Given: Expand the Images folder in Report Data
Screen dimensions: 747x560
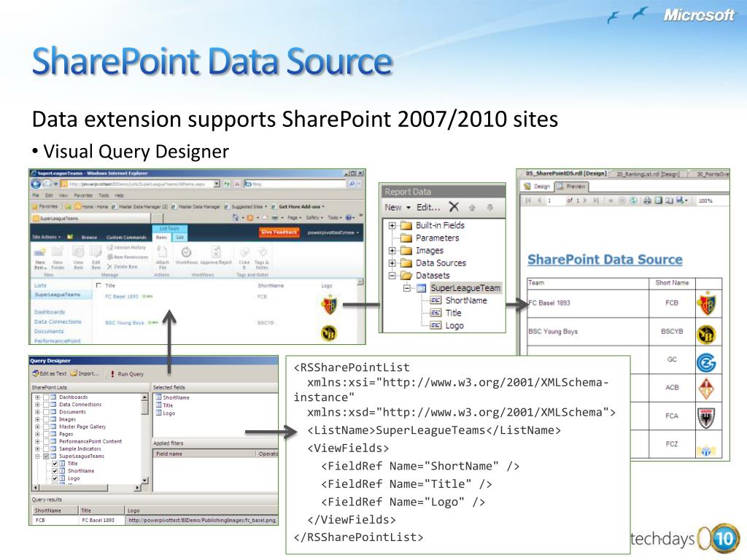Looking at the screenshot, I should pos(392,251).
